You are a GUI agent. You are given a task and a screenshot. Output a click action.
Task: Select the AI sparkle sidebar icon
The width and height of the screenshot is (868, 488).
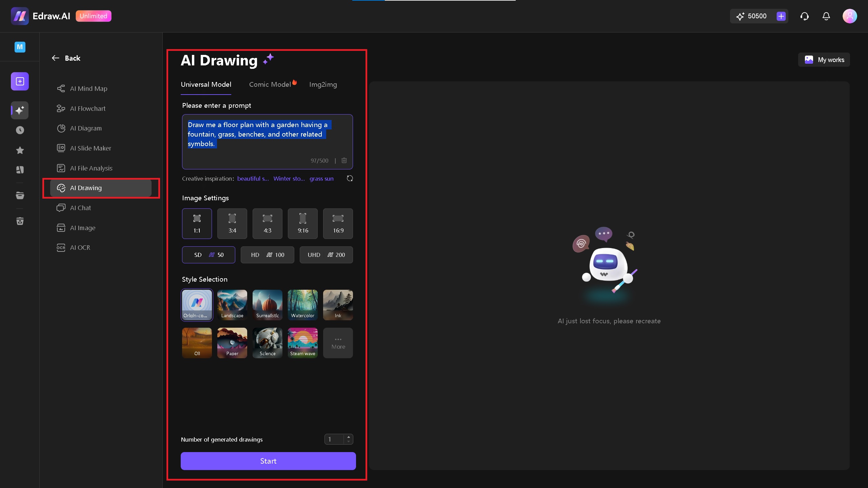click(20, 110)
